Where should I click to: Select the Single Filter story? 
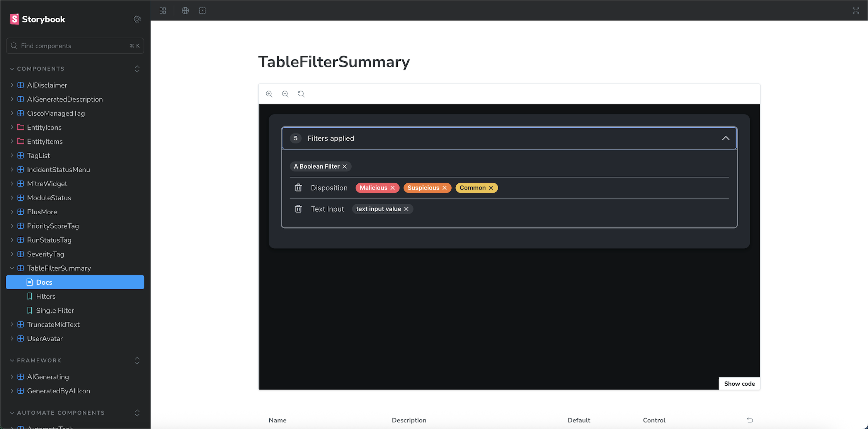coord(54,310)
